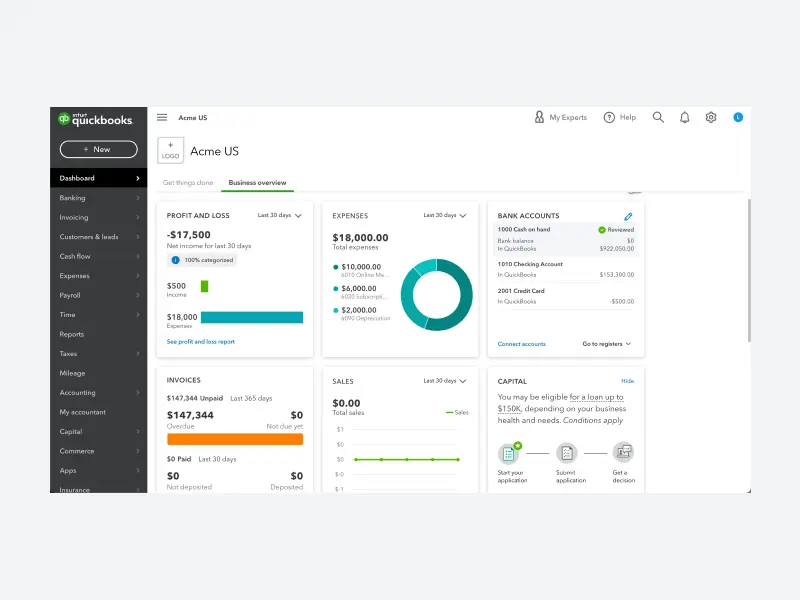Expand the Apps sidebar chevron
Image resolution: width=800 pixels, height=600 pixels.
[138, 470]
